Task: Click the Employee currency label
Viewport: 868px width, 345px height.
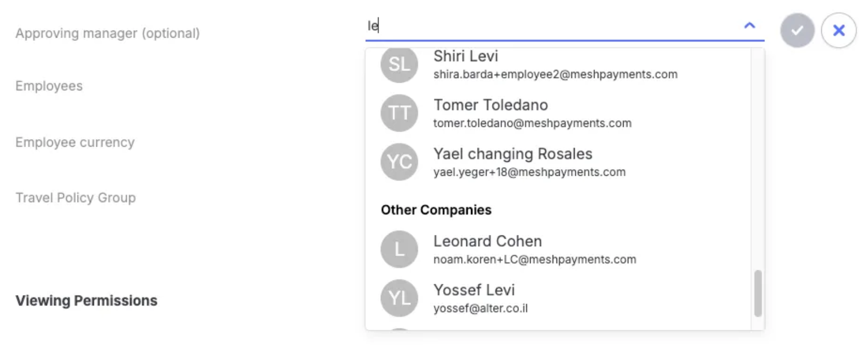Action: 75,142
